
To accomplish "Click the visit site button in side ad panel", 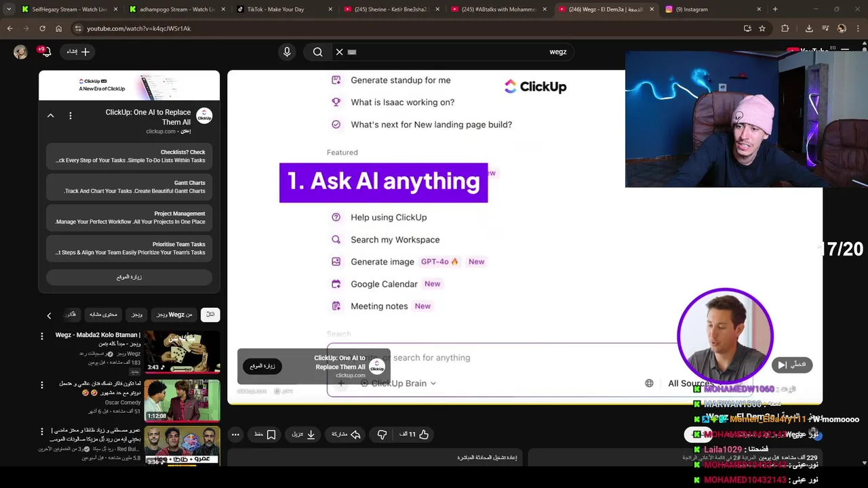I will tap(130, 277).
